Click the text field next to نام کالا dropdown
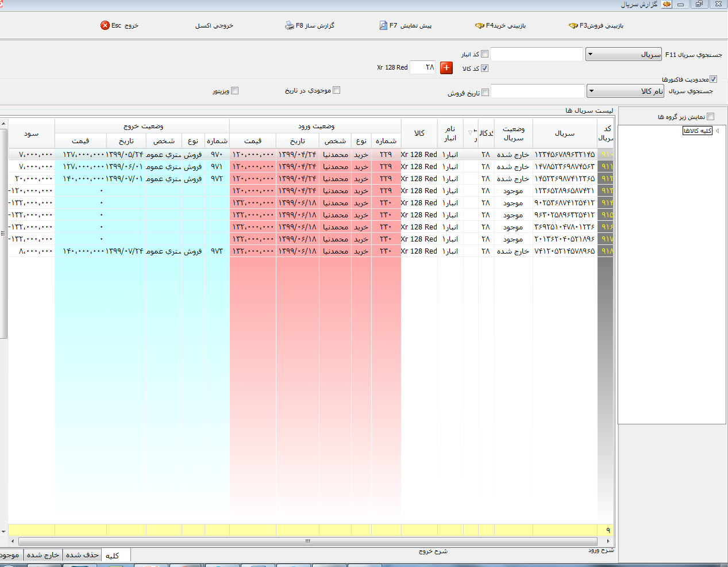Image resolution: width=728 pixels, height=567 pixels. pyautogui.click(x=538, y=91)
